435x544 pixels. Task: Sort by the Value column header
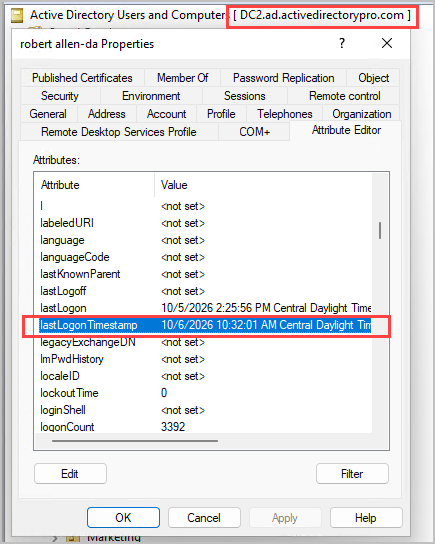[264, 185]
